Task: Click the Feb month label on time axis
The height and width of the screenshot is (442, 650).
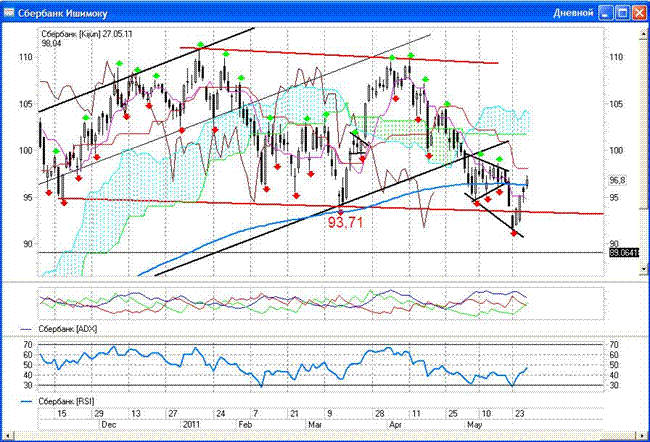Action: [x=245, y=425]
